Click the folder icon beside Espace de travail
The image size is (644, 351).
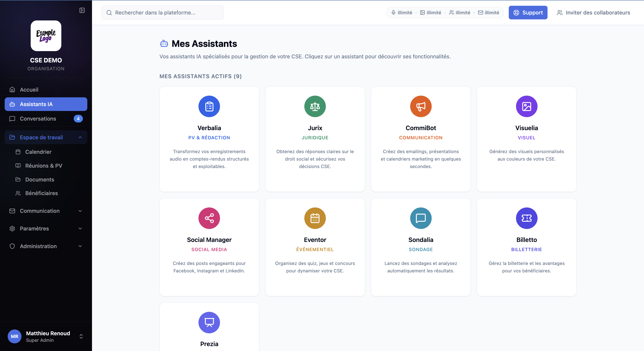click(x=12, y=137)
